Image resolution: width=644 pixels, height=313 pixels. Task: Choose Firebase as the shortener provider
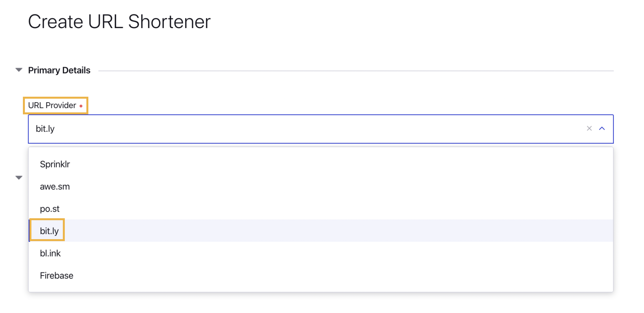pos(56,275)
